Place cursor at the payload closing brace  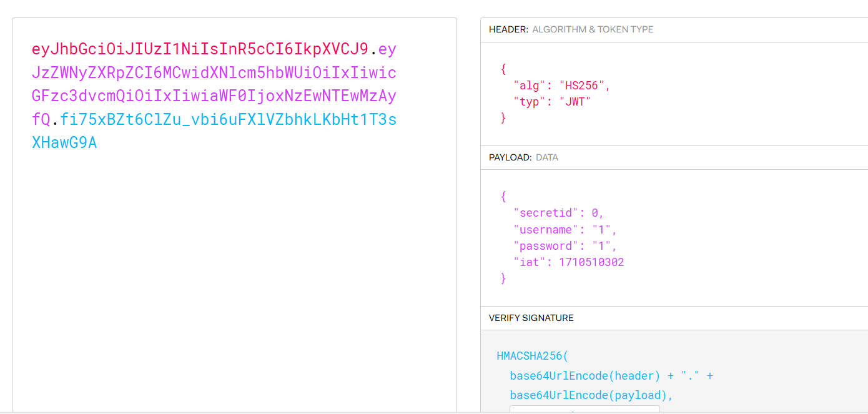tap(503, 278)
